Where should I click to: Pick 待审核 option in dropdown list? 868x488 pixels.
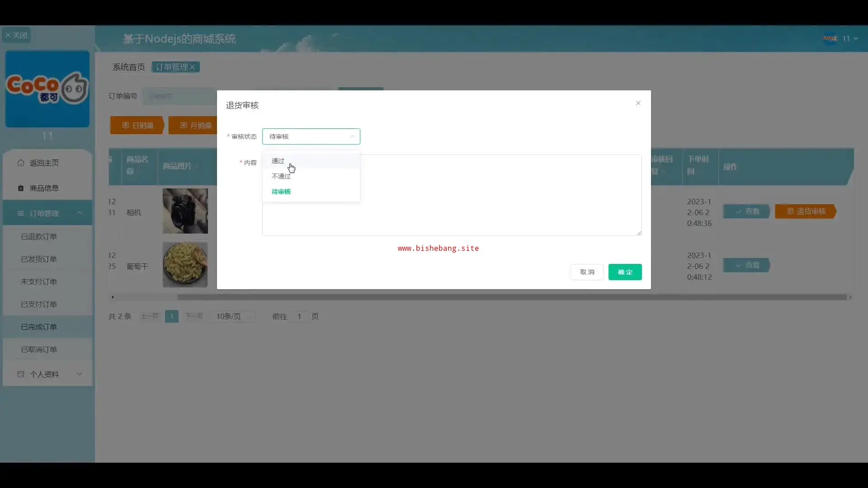tap(281, 192)
